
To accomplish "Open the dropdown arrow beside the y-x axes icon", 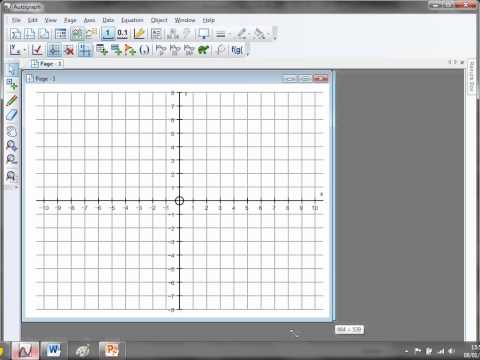I will click(25, 50).
